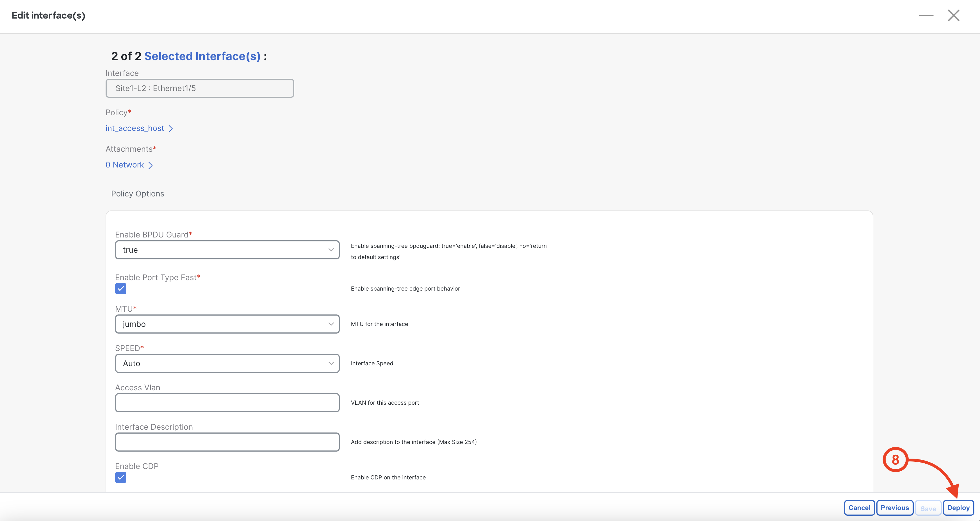Viewport: 980px width, 521px height.
Task: Click the disabled Save button
Action: click(928, 508)
